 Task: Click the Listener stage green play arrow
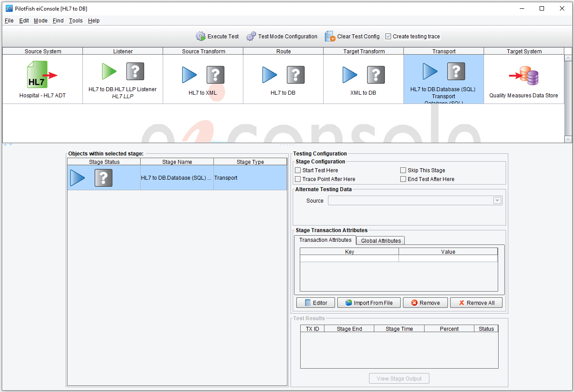tap(109, 71)
